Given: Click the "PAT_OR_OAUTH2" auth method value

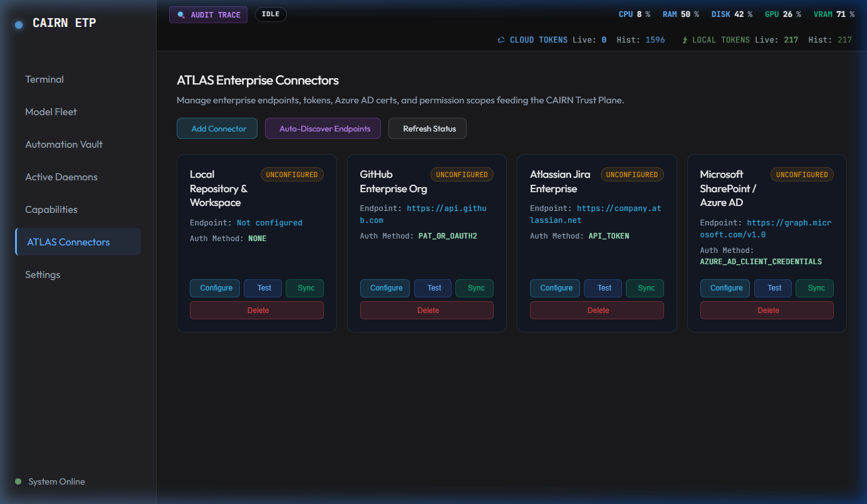Looking at the screenshot, I should [x=448, y=236].
